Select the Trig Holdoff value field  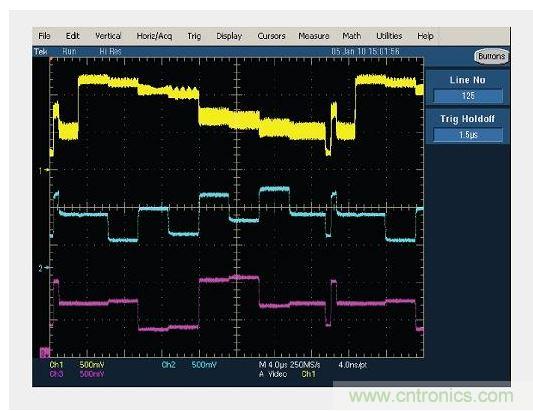[468, 135]
